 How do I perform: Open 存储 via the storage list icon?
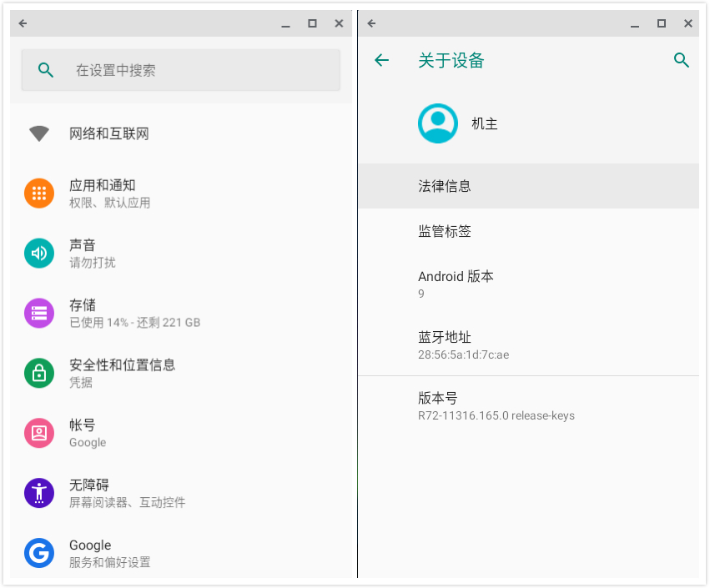coord(38,313)
